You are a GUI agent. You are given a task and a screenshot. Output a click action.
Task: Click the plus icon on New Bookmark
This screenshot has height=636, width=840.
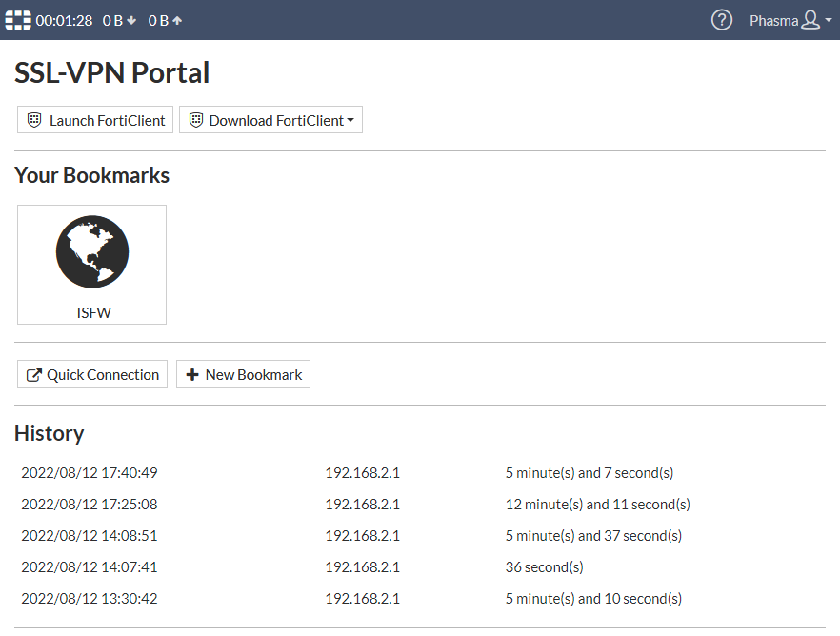tap(192, 375)
